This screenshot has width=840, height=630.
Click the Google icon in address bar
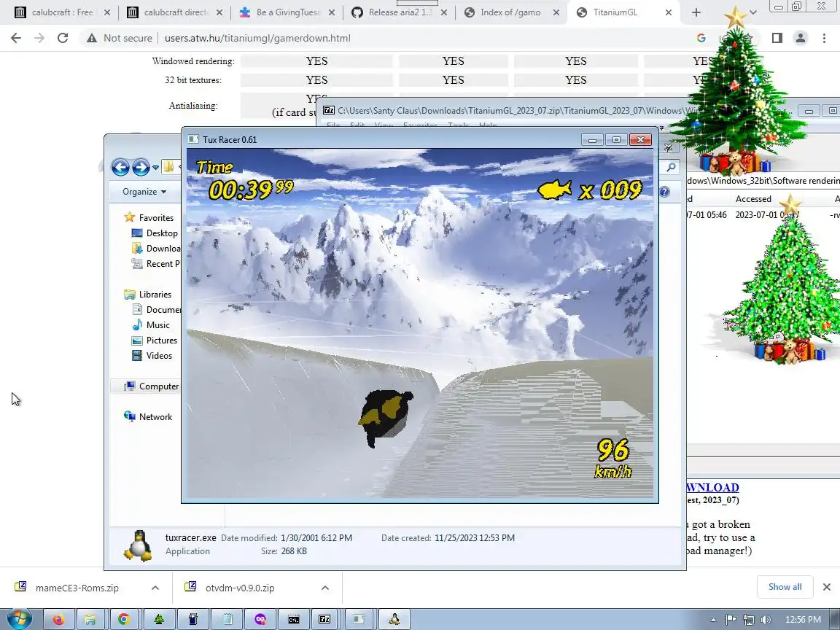coord(701,38)
